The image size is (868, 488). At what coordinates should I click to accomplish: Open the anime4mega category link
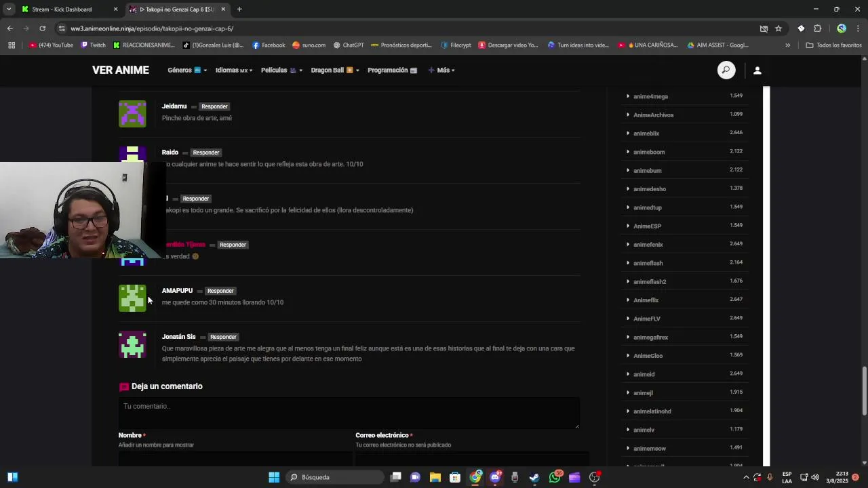click(650, 96)
